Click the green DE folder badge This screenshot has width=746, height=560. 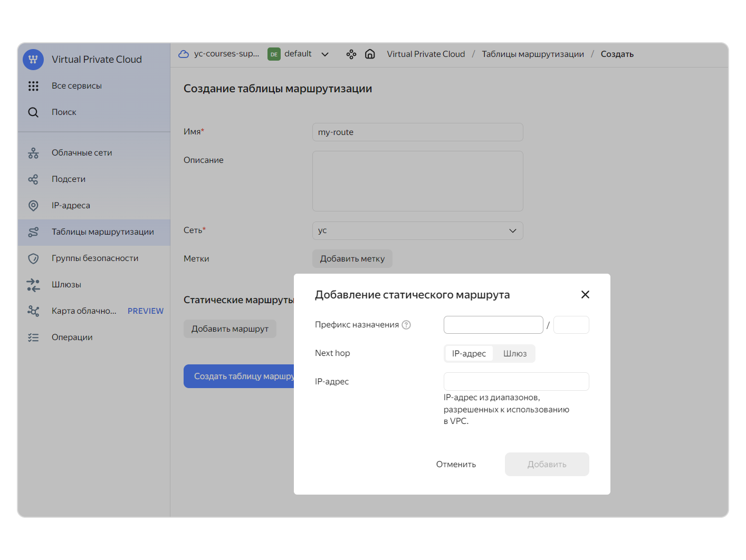click(274, 54)
